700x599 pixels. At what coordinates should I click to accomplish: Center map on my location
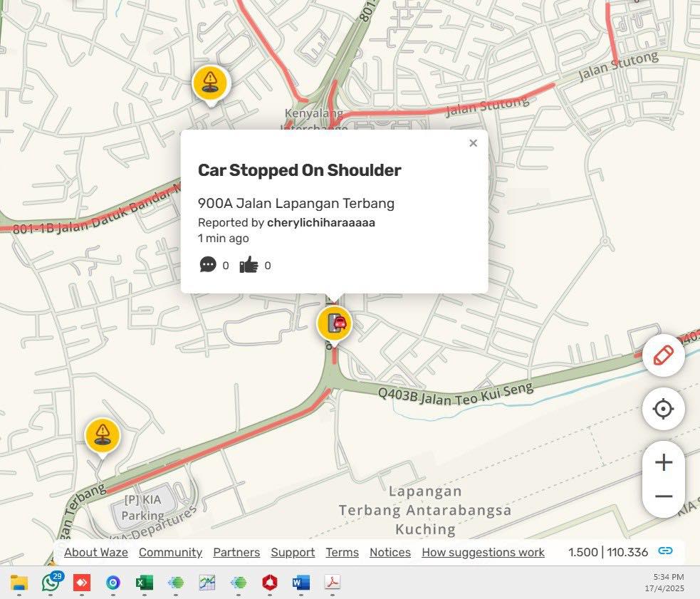[664, 409]
